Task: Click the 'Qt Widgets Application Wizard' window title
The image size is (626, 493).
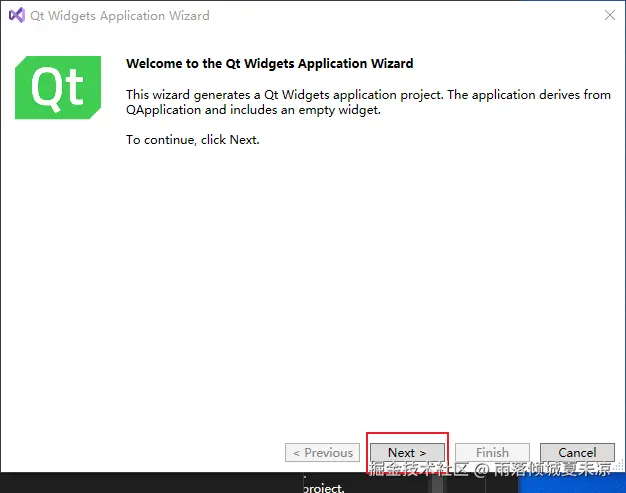Action: click(x=120, y=16)
